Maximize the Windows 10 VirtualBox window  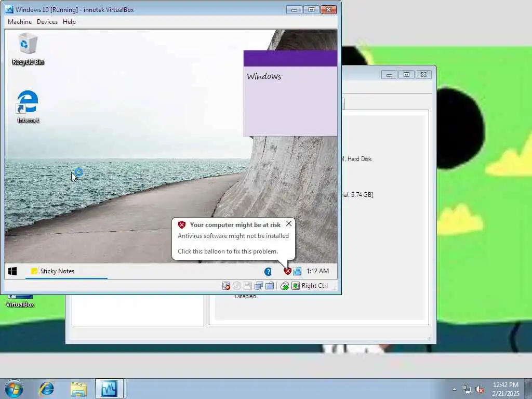pyautogui.click(x=311, y=10)
